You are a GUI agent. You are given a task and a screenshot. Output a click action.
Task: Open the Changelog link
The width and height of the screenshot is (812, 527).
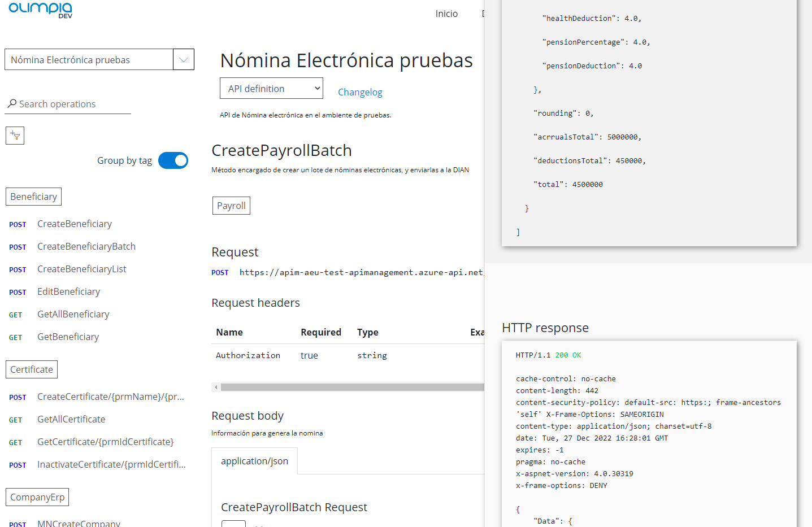coord(360,92)
